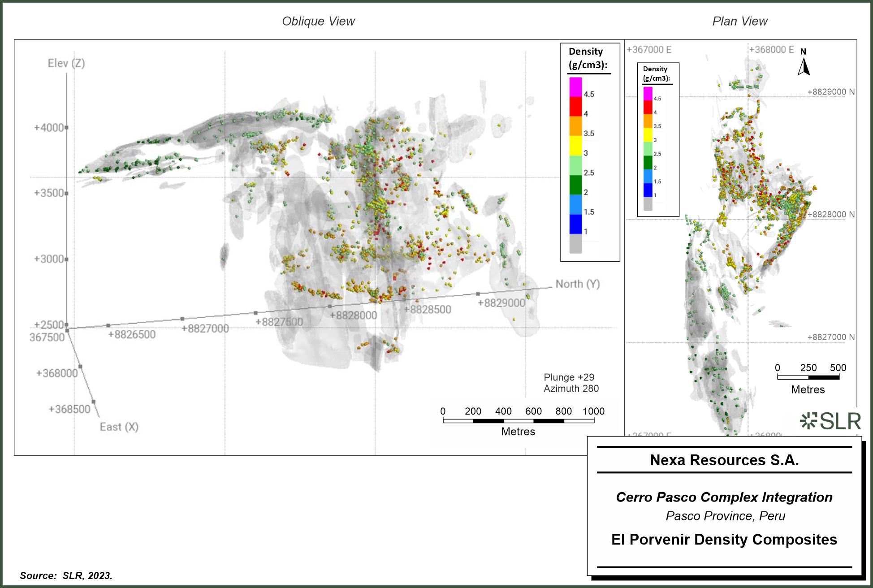873x588 pixels.
Task: Click the East (X) axis label
Action: coord(119,427)
